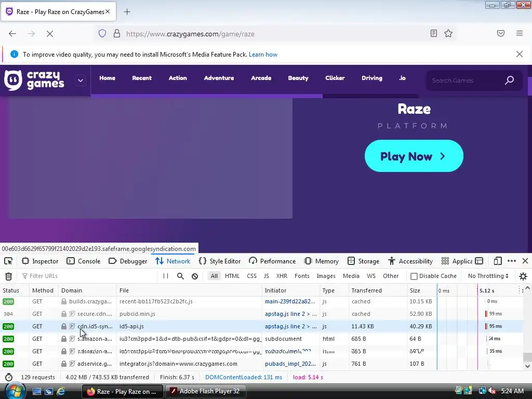This screenshot has height=399, width=532.
Task: Switch to the Accessibility panel
Action: tap(410, 261)
